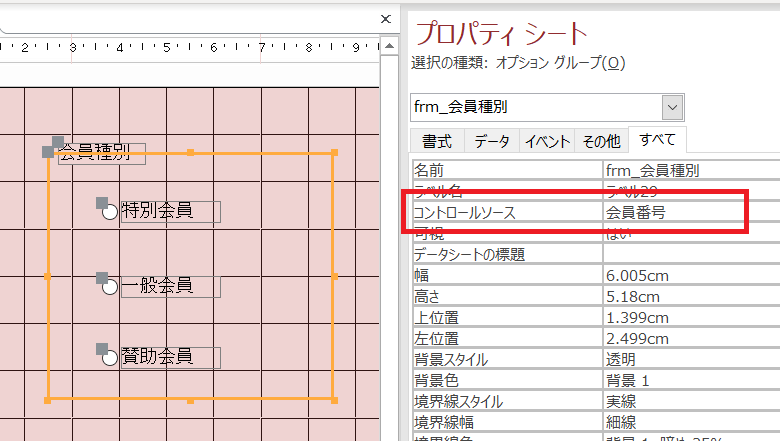
Task: Edit the 上位置 value 1.399cm
Action: pyautogui.click(x=691, y=317)
